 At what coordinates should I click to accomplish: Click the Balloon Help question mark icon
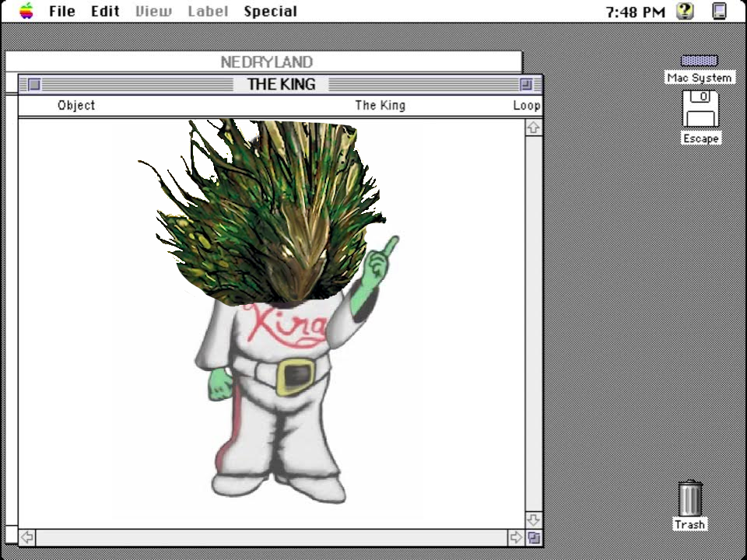pyautogui.click(x=685, y=11)
